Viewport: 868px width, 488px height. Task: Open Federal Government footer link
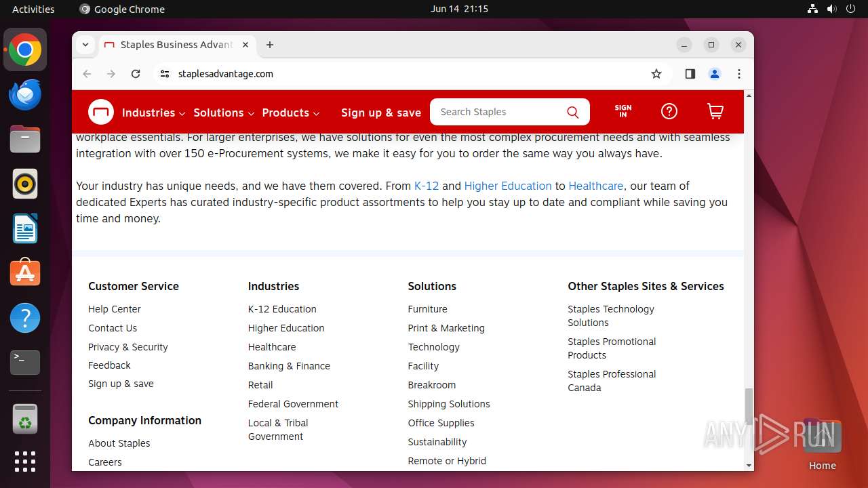tap(293, 404)
